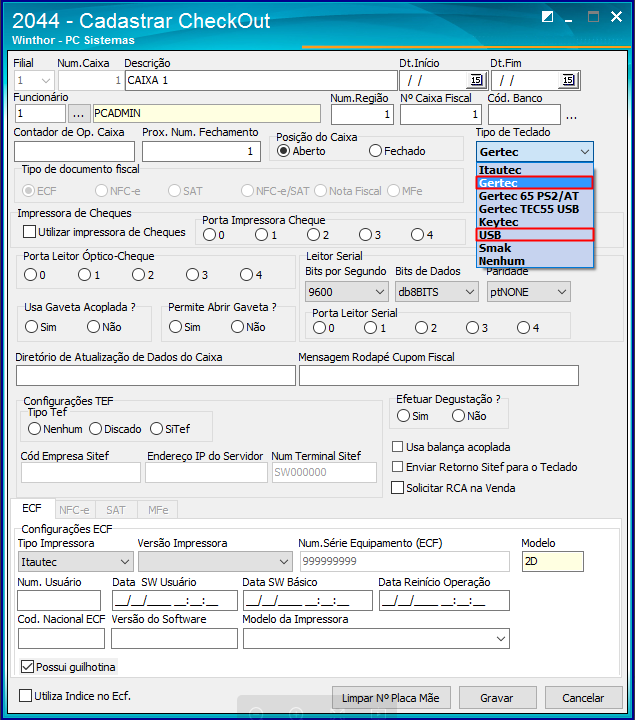Uncheck Possui guilhotina
635x720 pixels.
click(28, 666)
